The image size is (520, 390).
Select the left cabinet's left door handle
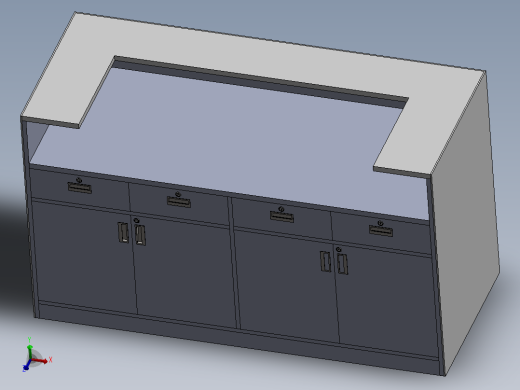click(x=123, y=232)
